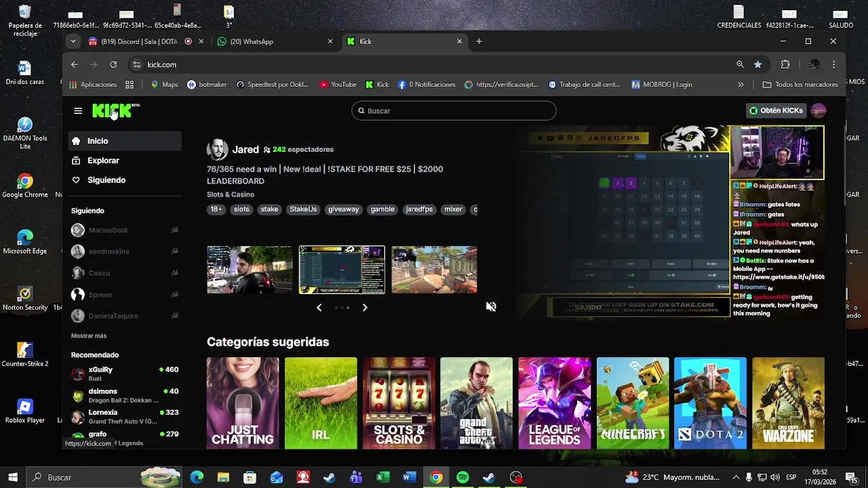Click the Obtén KICKs button
The image size is (868, 488).
(x=776, y=110)
